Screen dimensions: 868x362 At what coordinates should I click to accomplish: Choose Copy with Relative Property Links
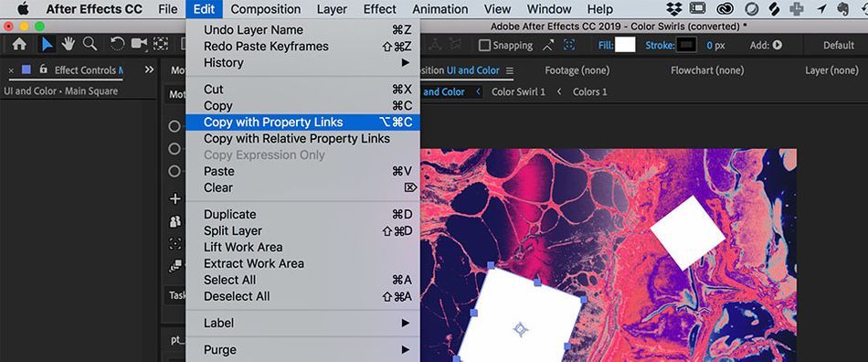pyautogui.click(x=302, y=138)
